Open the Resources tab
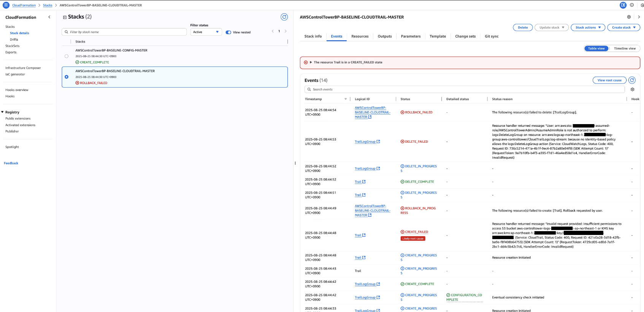 [x=360, y=36]
